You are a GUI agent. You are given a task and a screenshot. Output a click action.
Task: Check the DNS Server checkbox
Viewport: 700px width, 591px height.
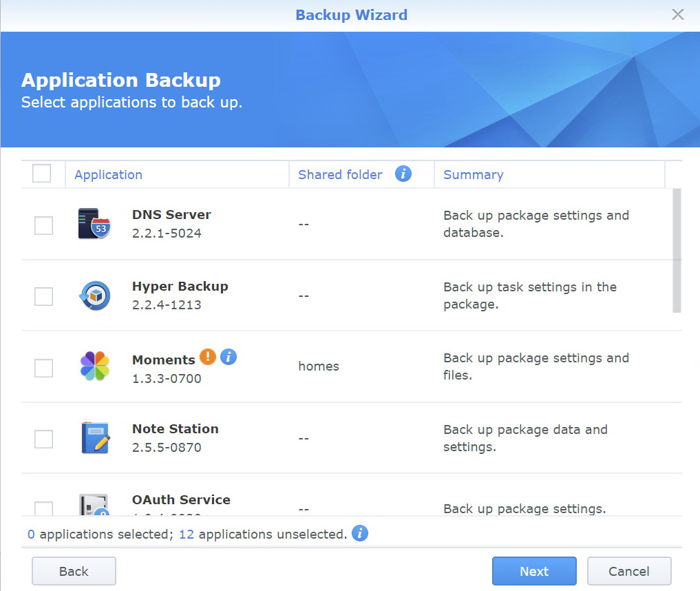tap(44, 225)
